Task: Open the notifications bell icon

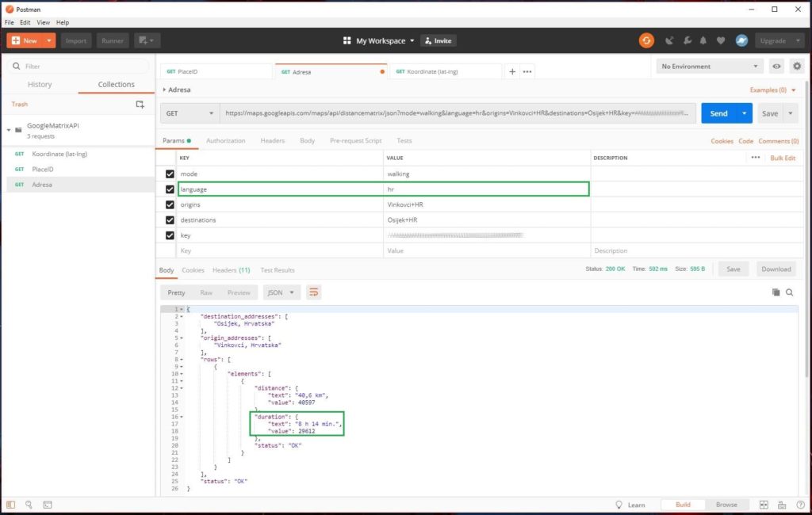Action: point(703,41)
